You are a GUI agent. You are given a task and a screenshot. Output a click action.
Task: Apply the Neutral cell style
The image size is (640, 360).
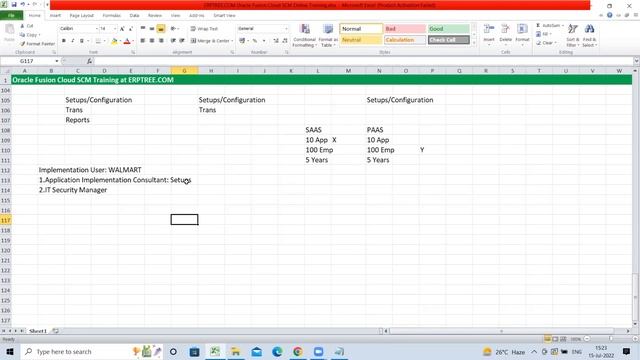tap(361, 40)
